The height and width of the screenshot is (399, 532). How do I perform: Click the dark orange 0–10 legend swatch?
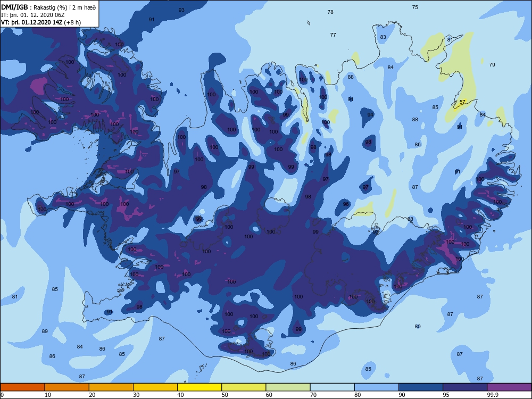point(22,387)
